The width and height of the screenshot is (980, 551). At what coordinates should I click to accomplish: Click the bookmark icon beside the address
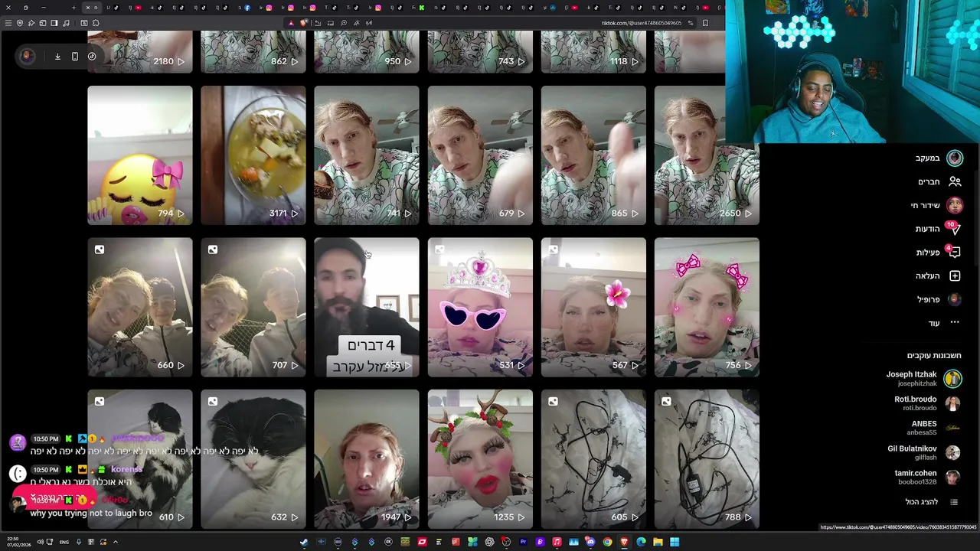(705, 23)
